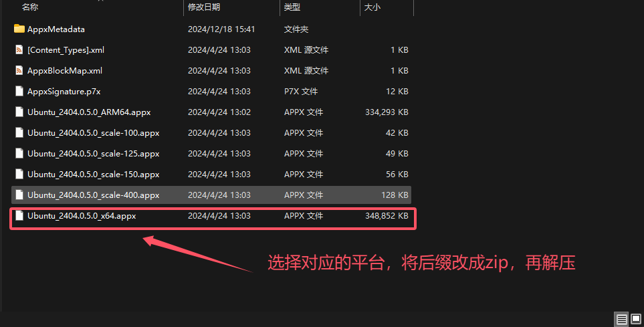The height and width of the screenshot is (327, 644).
Task: Switch to details view icon
Action: pyautogui.click(x=621, y=319)
